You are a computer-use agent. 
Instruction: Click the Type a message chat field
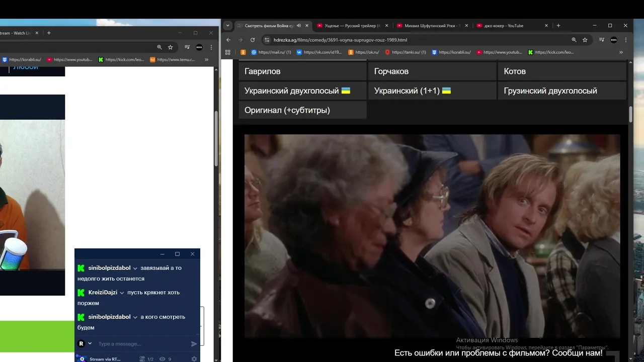142,344
